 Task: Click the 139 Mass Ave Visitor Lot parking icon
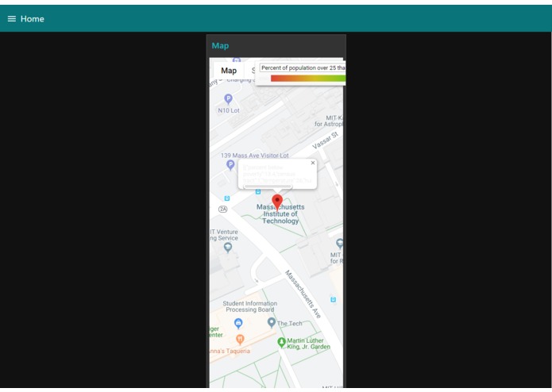(230, 165)
